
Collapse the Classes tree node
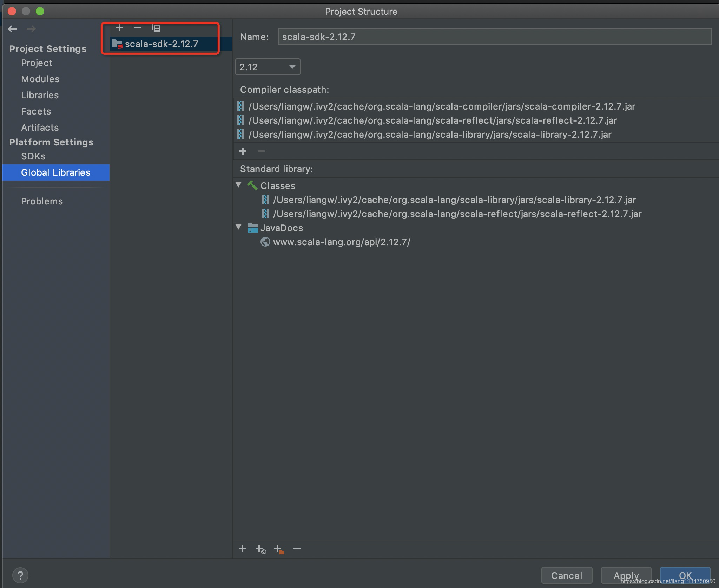click(239, 185)
